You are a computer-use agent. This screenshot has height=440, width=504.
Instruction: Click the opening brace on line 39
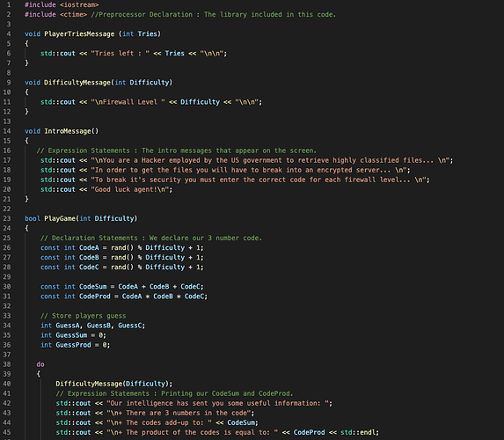pyautogui.click(x=38, y=374)
